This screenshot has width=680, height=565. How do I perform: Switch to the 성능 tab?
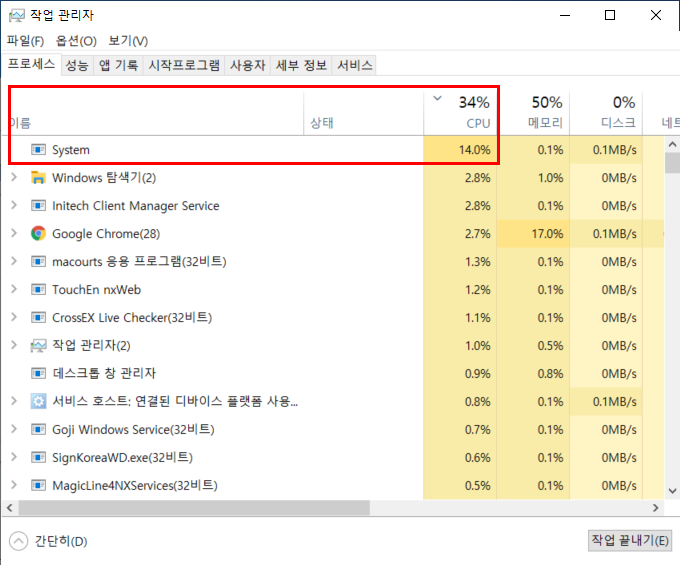pyautogui.click(x=77, y=65)
